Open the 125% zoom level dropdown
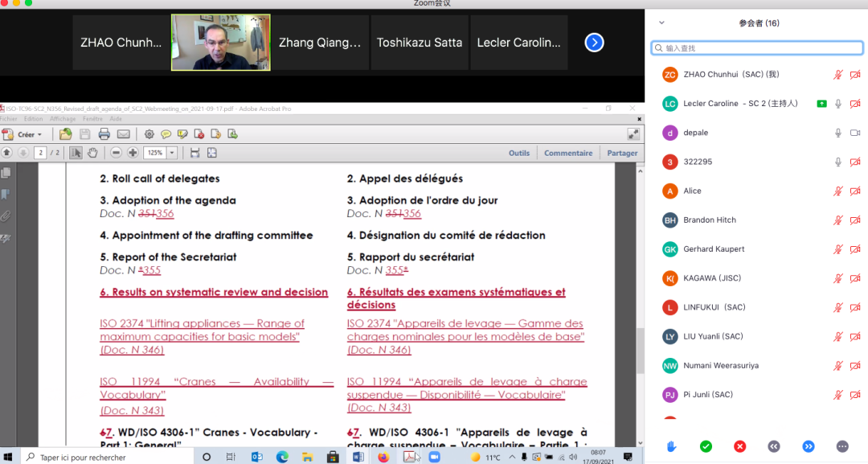This screenshot has height=464, width=868. point(171,153)
